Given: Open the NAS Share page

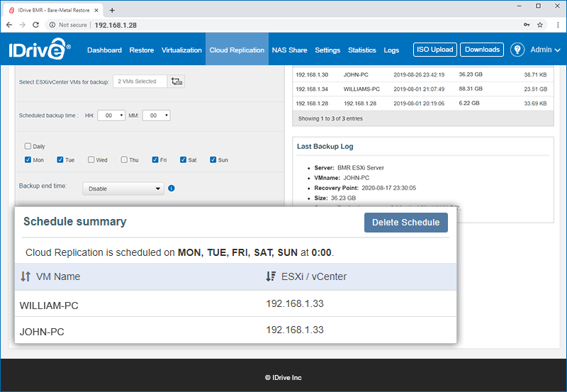Looking at the screenshot, I should point(290,50).
